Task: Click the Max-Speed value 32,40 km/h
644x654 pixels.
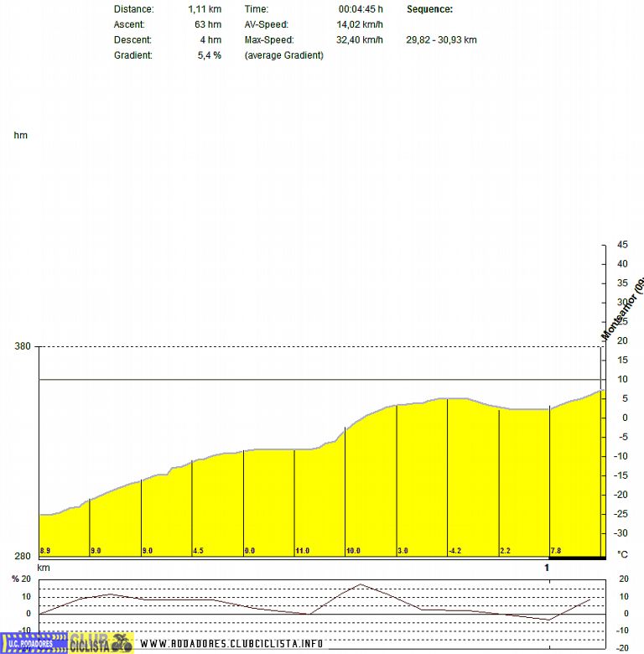Action: point(360,39)
